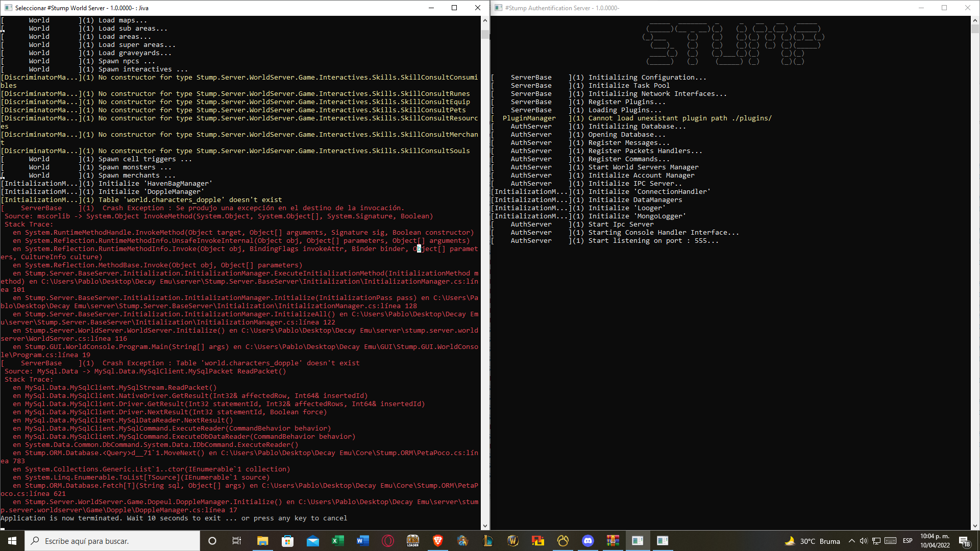Change the ESP input language
The width and height of the screenshot is (980, 551).
click(x=908, y=541)
